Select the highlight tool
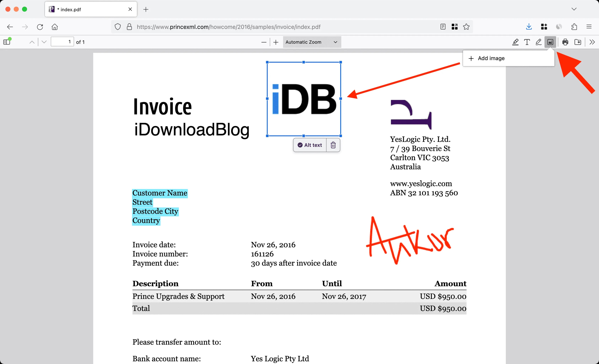 click(515, 42)
